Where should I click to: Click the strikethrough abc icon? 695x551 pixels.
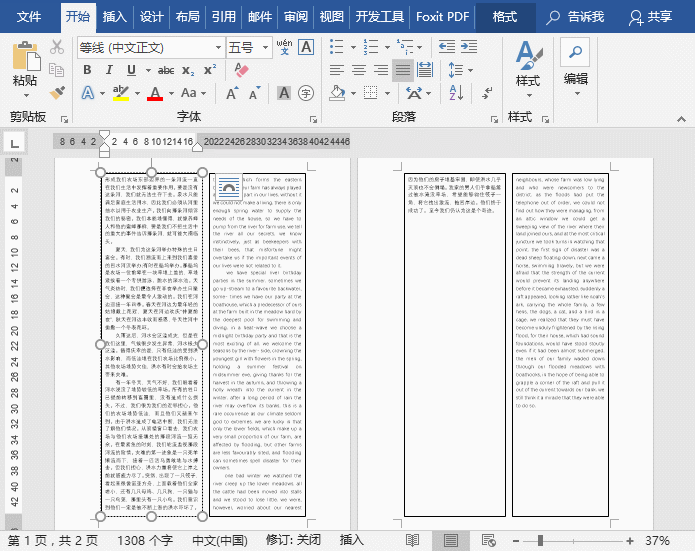click(166, 70)
